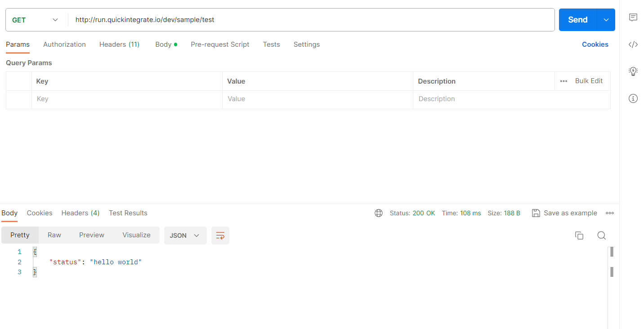Open the JSON format dropdown

185,236
